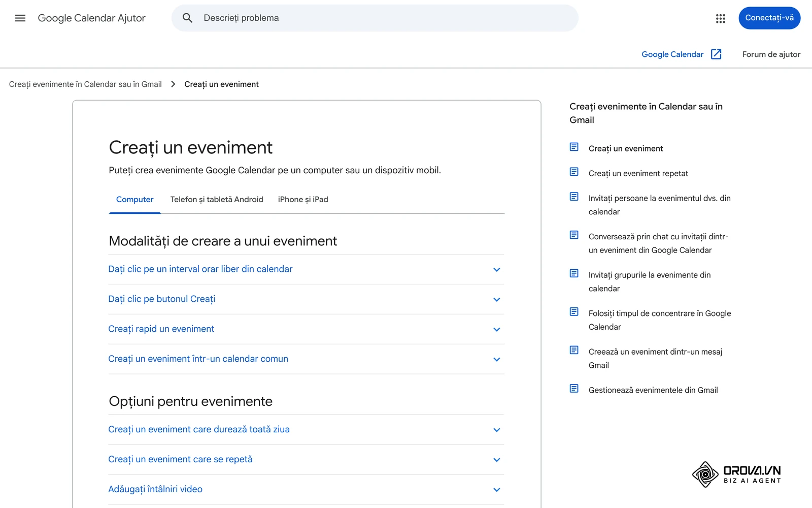
Task: Expand the all-day event section chevron
Action: (497, 430)
